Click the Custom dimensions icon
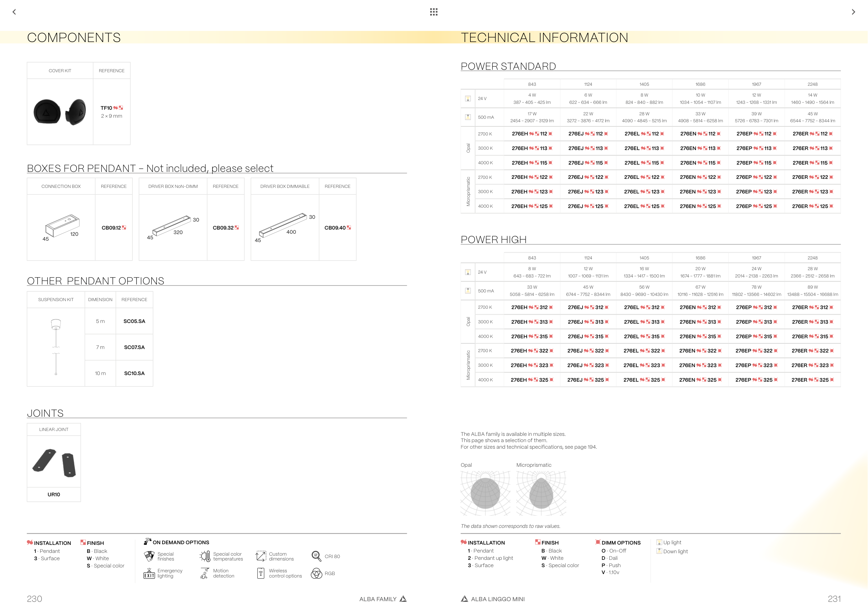 coord(261,556)
